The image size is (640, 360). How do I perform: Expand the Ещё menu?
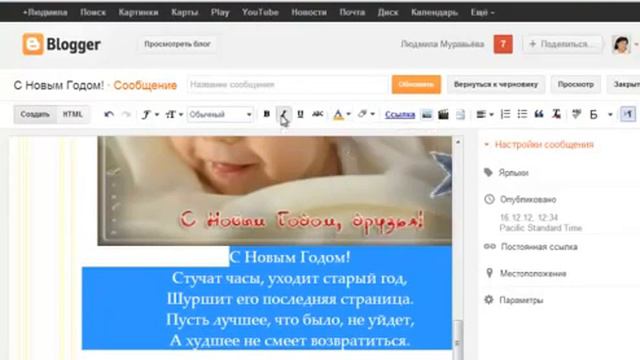[x=482, y=12]
